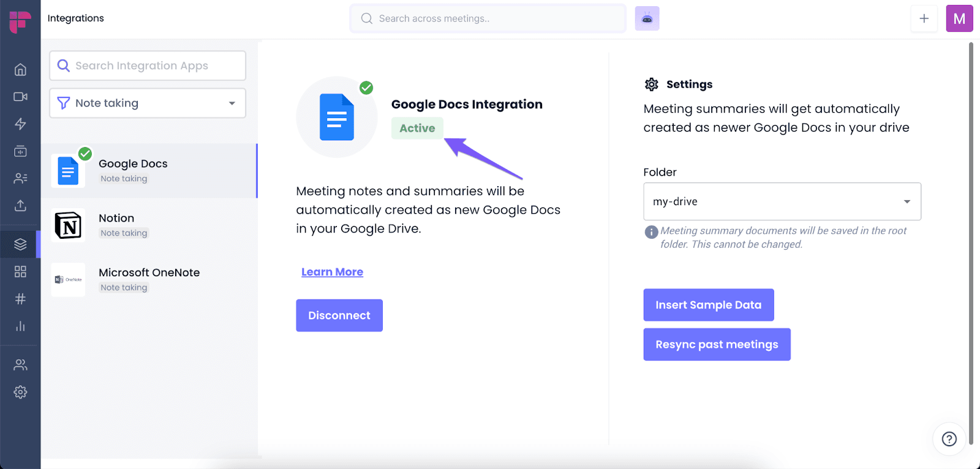Go to Home in sidebar
Screen dimensions: 980x469
(x=20, y=70)
